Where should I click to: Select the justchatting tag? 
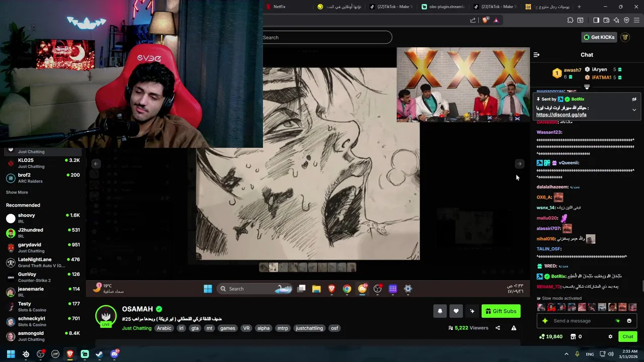pos(309,328)
